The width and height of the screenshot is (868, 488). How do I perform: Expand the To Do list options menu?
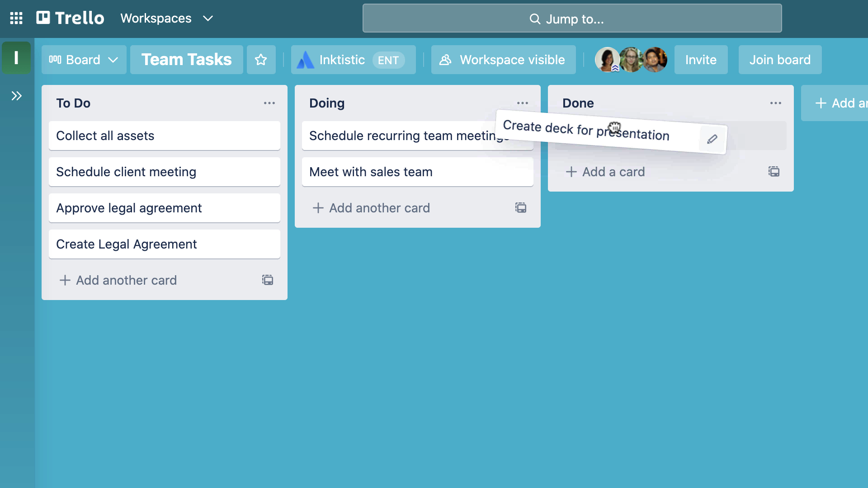[269, 103]
